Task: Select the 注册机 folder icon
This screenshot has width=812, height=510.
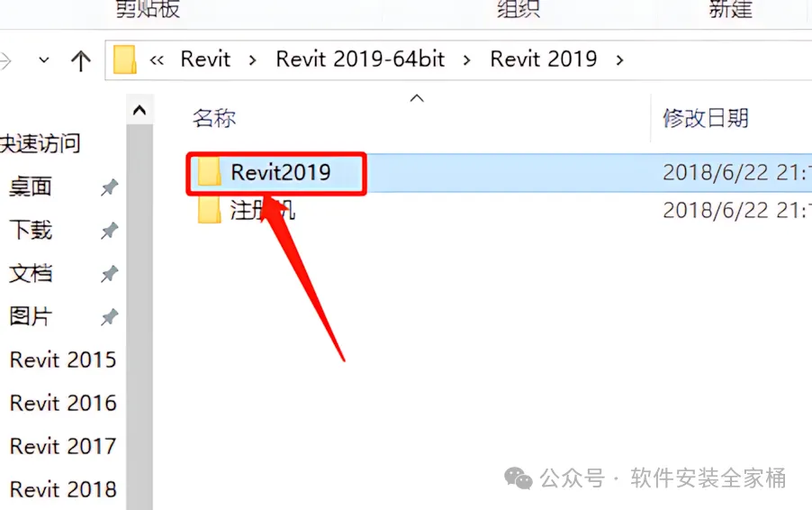Action: [209, 210]
